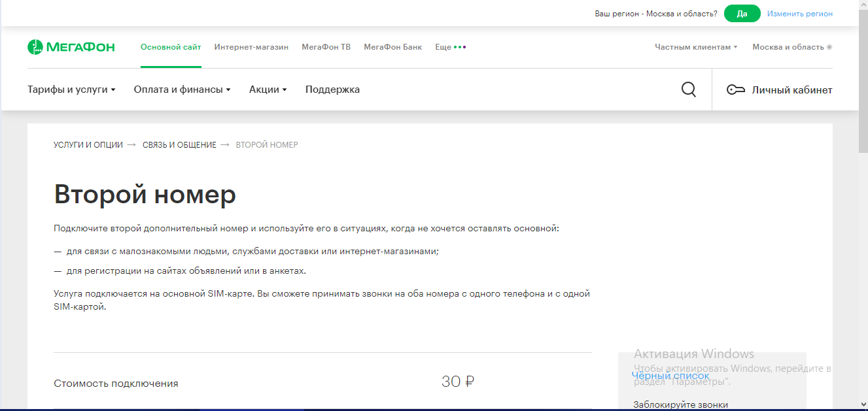Confirm region with Да button
868x411 pixels.
pos(742,14)
